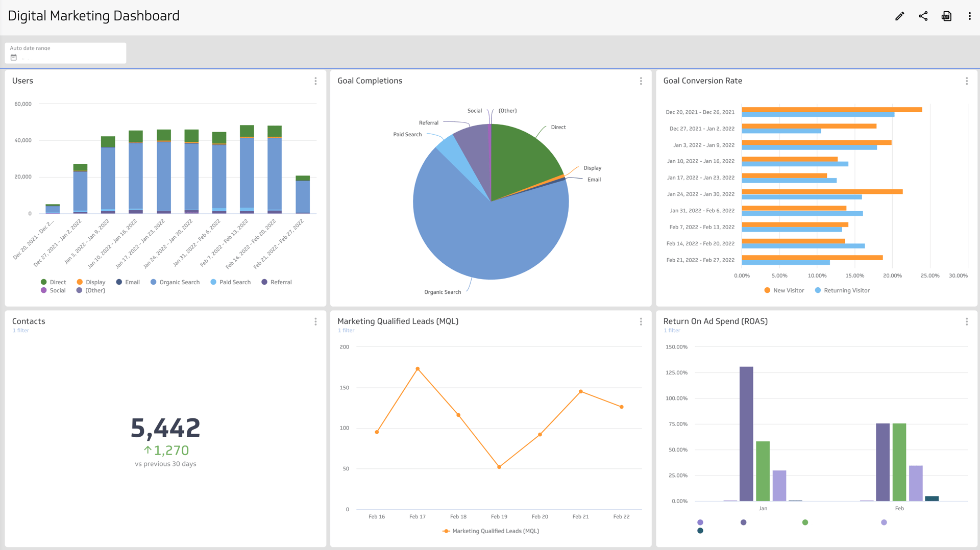Click the share icon in the header
This screenshot has height=550, width=980.
pyautogui.click(x=923, y=16)
